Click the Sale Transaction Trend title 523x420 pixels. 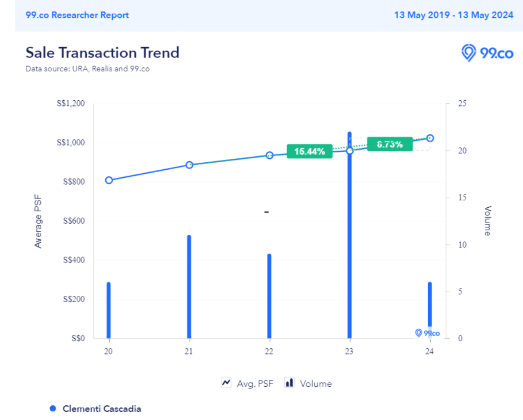[102, 53]
